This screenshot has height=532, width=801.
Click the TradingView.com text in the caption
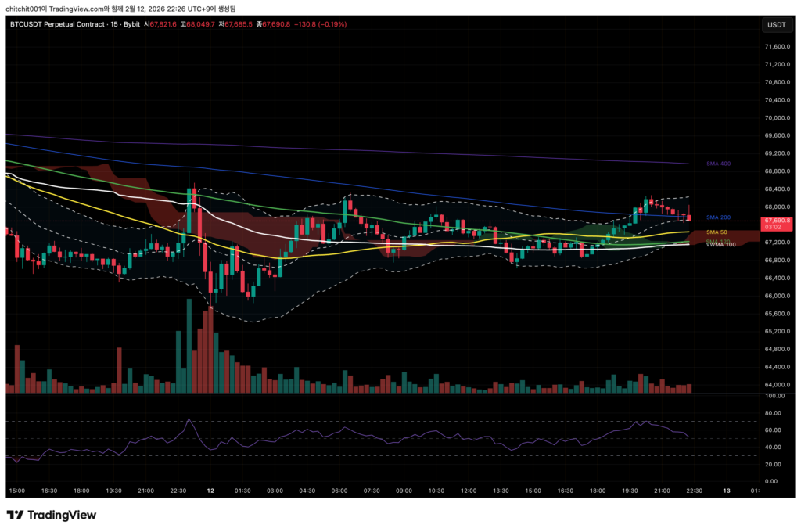(60, 9)
